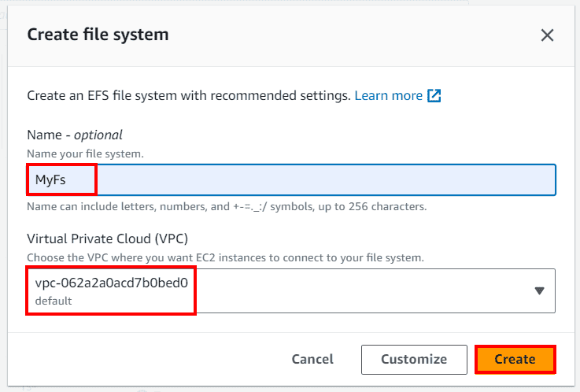This screenshot has width=580, height=392.
Task: Select the vpc-062a2a0acd7b0bed0 value
Action: point(111,283)
